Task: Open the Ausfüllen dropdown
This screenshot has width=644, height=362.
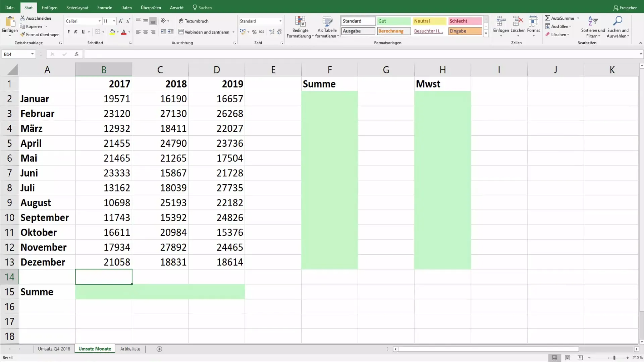Action: (558, 26)
